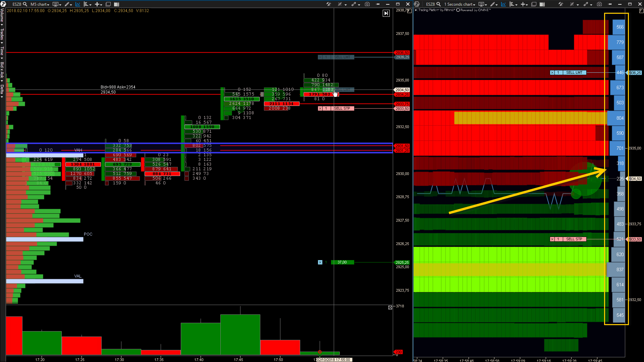The width and height of the screenshot is (644, 362).
Task: Open settings tools icon in 1 Seconds chart window
Action: pos(561,4)
